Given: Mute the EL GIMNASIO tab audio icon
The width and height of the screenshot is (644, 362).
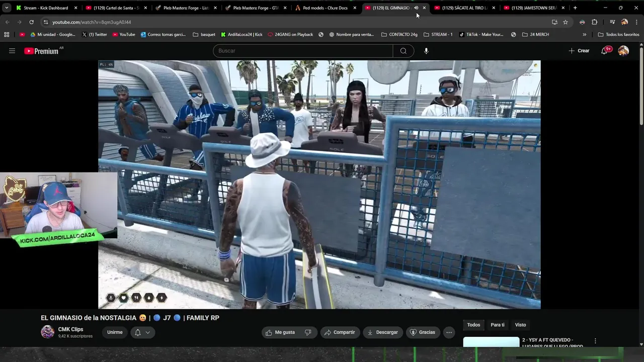Looking at the screenshot, I should coord(416,8).
